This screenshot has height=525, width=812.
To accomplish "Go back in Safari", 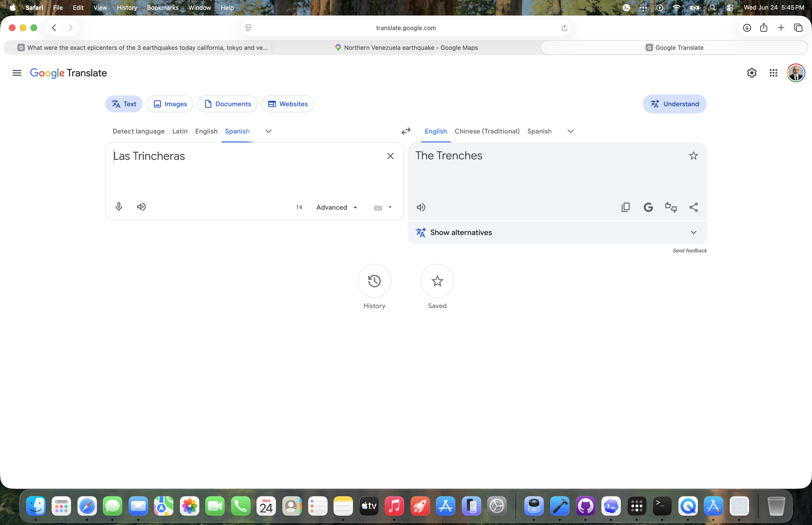I will 54,28.
